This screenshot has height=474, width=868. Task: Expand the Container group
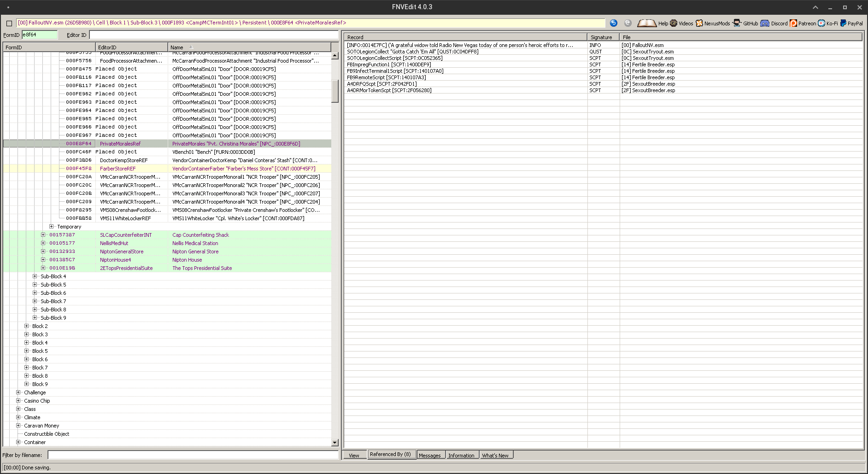18,442
